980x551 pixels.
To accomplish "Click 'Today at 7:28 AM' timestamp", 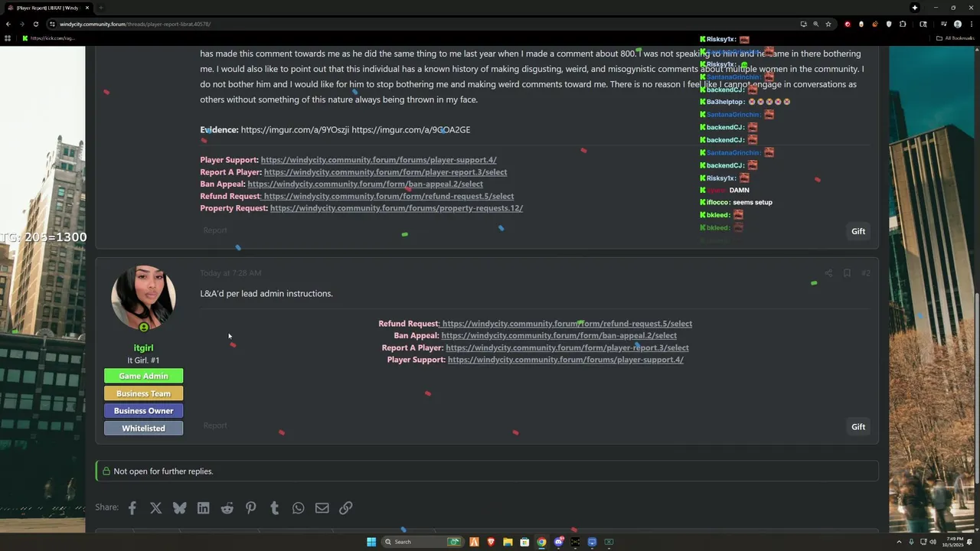I will coord(230,273).
